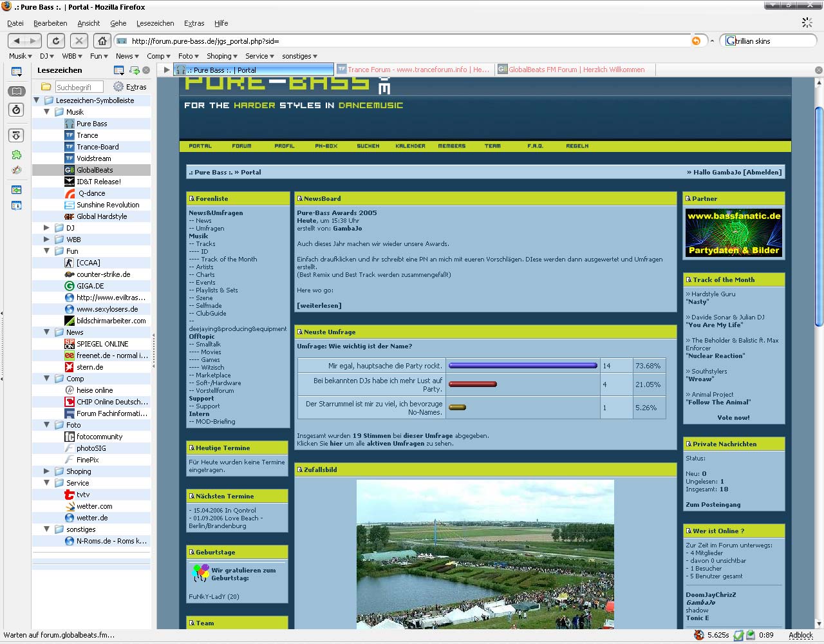This screenshot has height=644, width=824.
Task: Click the Abmelden logout link
Action: coord(762,173)
